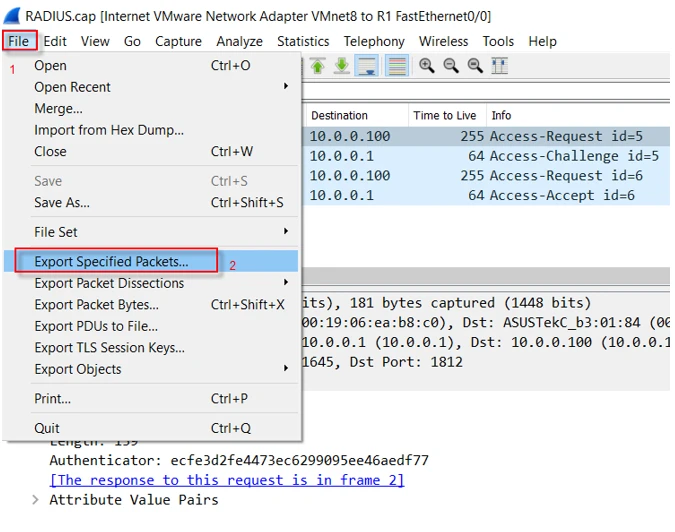Screen dimensions: 675x532
Task: Click Export TLS Session Keys option
Action: coord(109,348)
